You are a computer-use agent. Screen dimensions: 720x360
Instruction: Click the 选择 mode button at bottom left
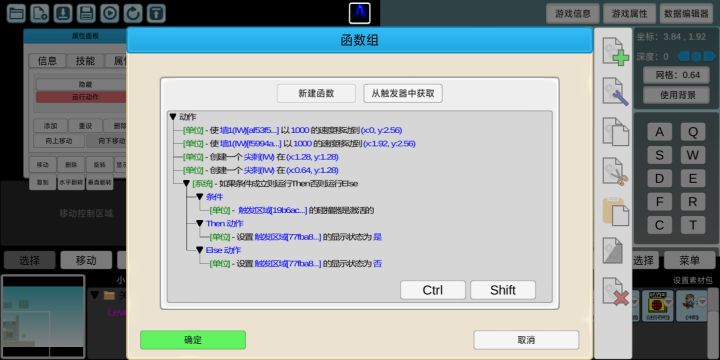point(30,260)
